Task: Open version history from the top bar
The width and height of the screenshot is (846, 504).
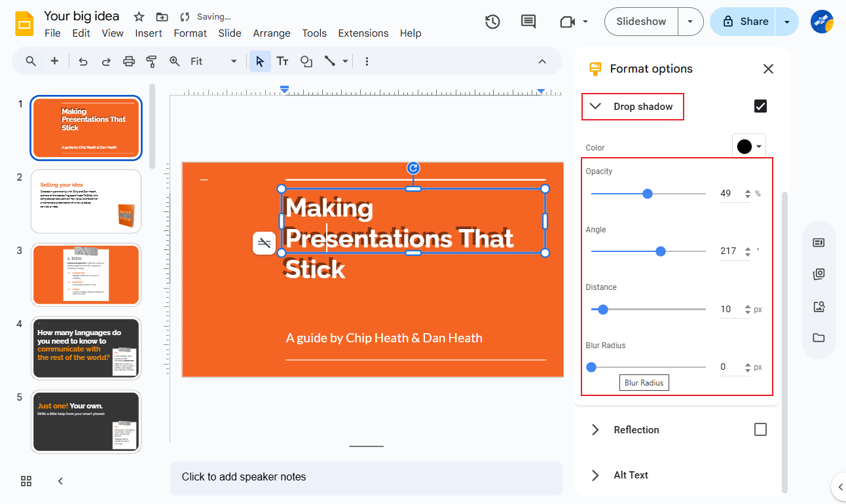Action: (x=492, y=21)
